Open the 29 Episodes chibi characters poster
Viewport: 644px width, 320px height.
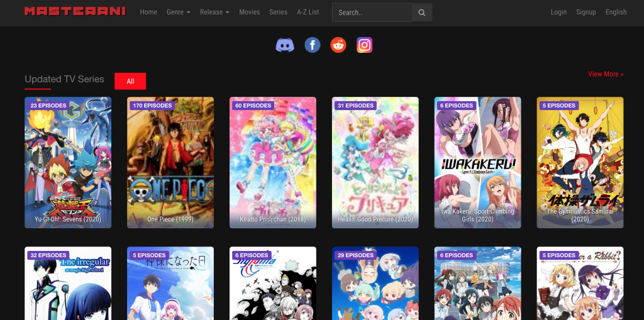coord(375,284)
